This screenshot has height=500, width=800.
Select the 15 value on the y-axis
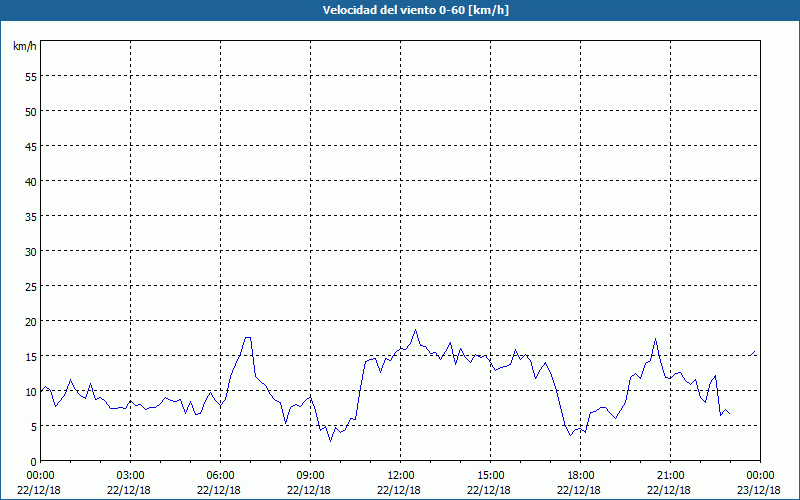(x=31, y=357)
